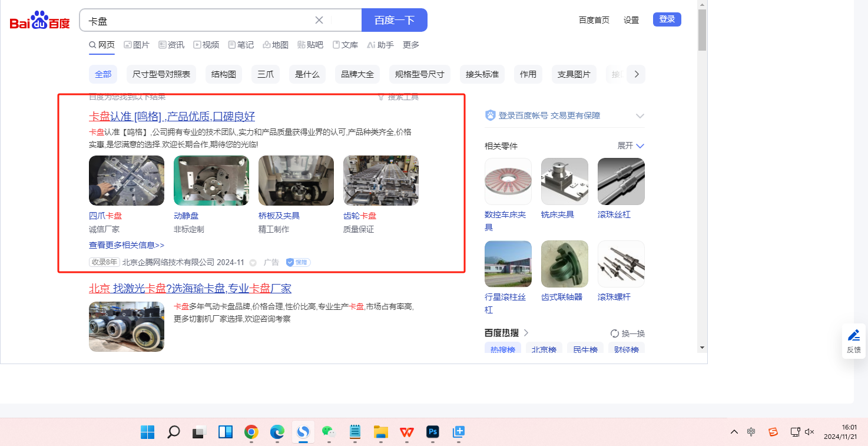Click the 换一换 refresh button
This screenshot has width=868, height=446.
(x=628, y=333)
